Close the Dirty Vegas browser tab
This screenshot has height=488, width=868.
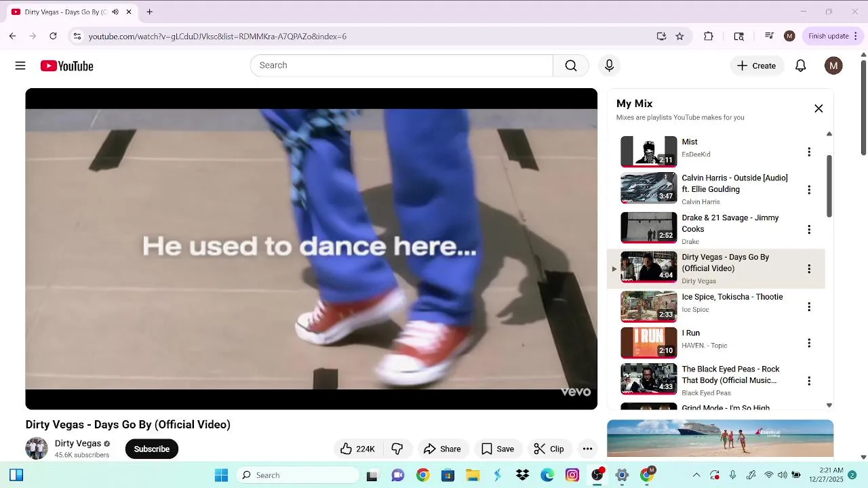click(129, 12)
